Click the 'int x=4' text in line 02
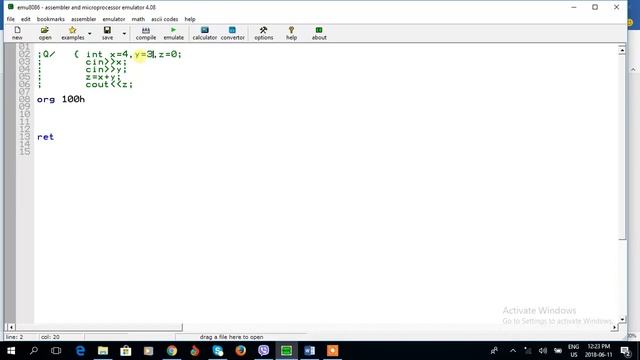This screenshot has width=640, height=360. (106, 54)
